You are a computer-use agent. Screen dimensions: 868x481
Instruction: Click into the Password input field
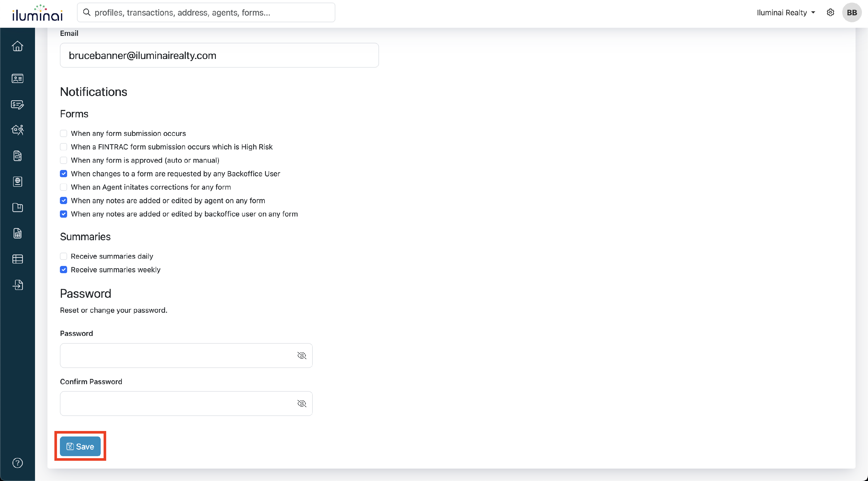(186, 356)
